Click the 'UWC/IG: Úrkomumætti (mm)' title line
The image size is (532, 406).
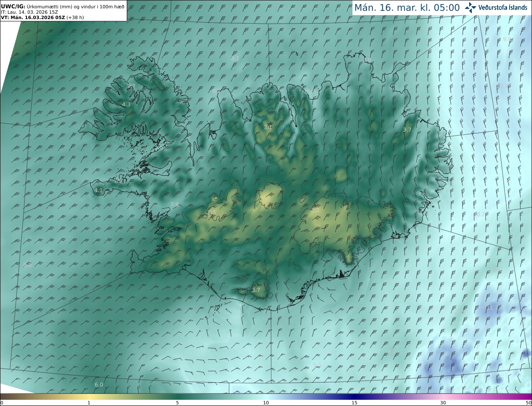[x=62, y=7]
